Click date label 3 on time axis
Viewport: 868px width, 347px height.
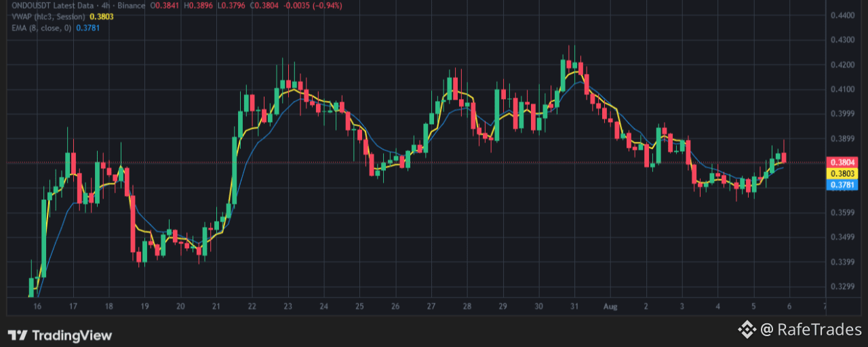[x=682, y=306]
